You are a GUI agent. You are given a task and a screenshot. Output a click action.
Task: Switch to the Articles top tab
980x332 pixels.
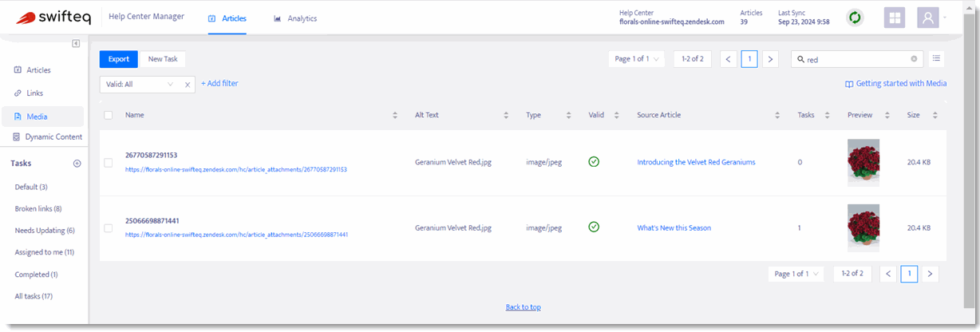227,18
